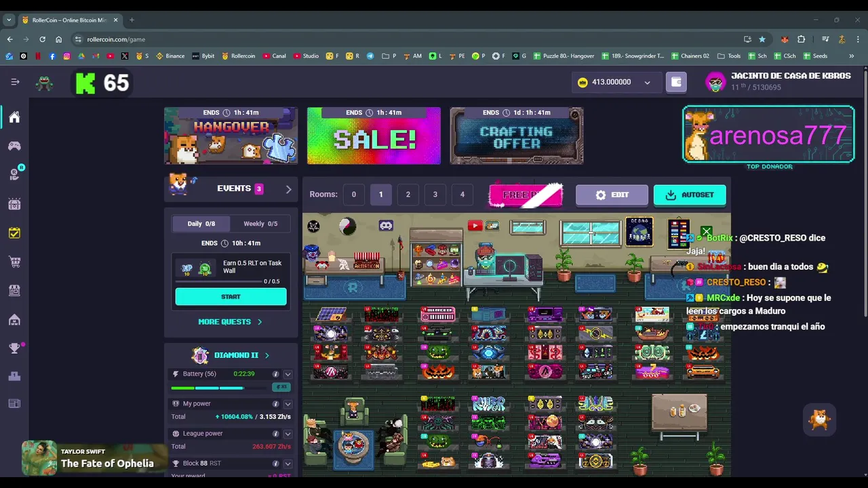Open the podium ranking sidebar icon

pyautogui.click(x=14, y=375)
